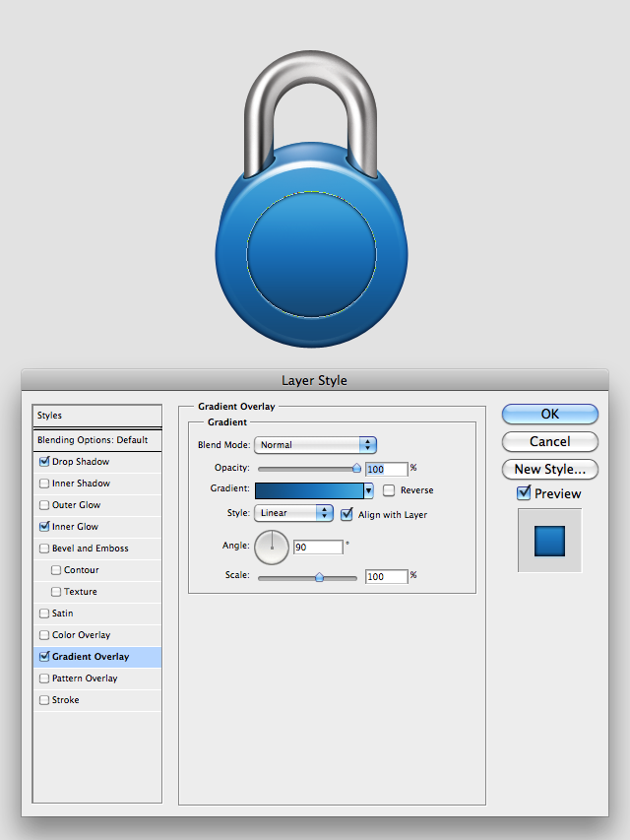Toggle the Reverse gradient checkbox
Viewport: 630px width, 840px height.
click(389, 490)
